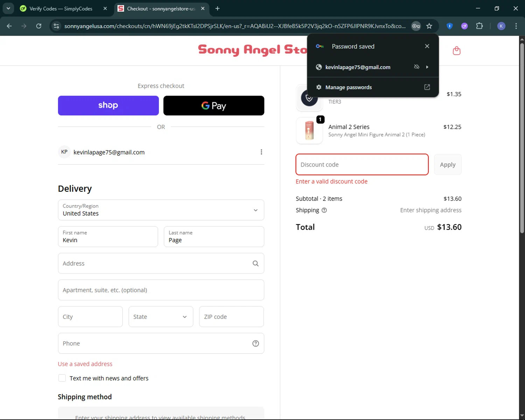Select kevinlapage75@gmail.com in password popup
The width and height of the screenshot is (525, 420).
(358, 67)
